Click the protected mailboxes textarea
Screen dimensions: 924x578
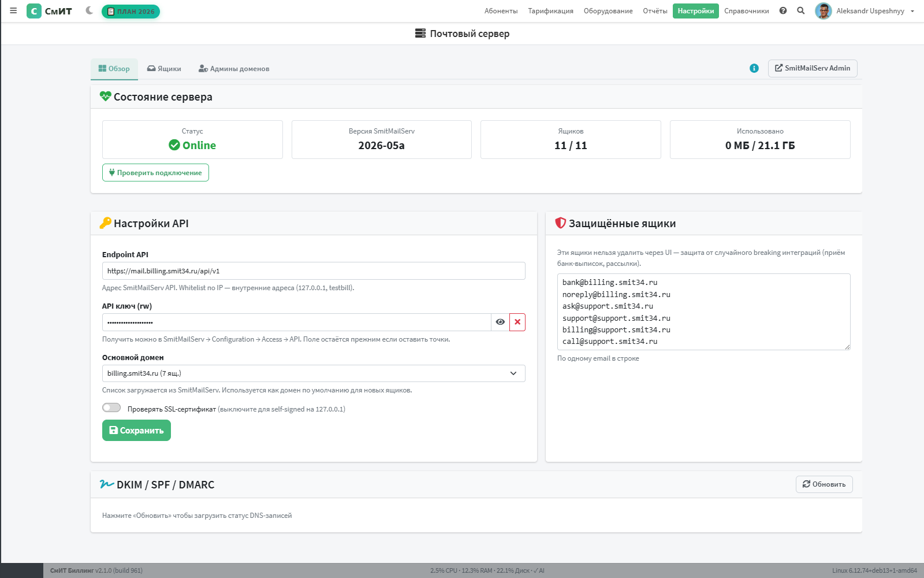coord(703,312)
